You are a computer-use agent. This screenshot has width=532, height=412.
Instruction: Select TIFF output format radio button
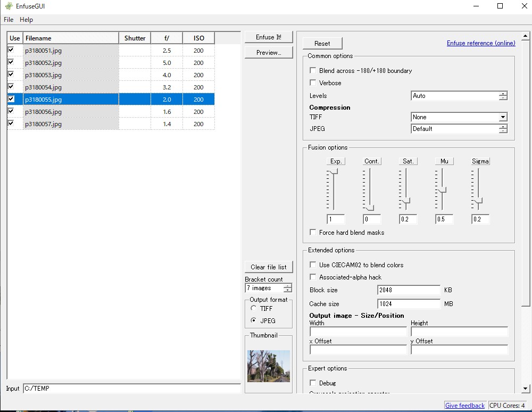(253, 308)
